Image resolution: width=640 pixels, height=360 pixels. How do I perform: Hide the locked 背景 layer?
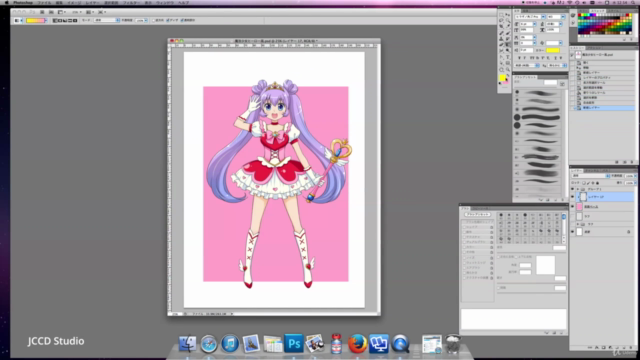click(x=573, y=232)
